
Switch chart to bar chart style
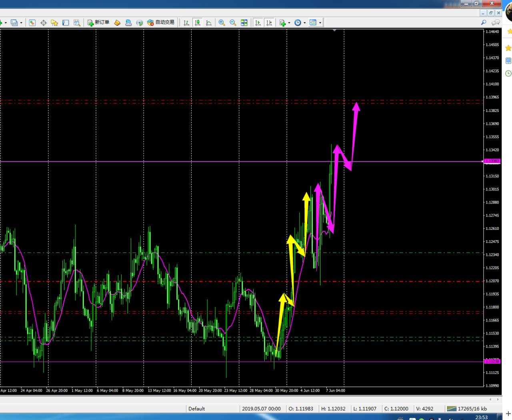pos(186,23)
